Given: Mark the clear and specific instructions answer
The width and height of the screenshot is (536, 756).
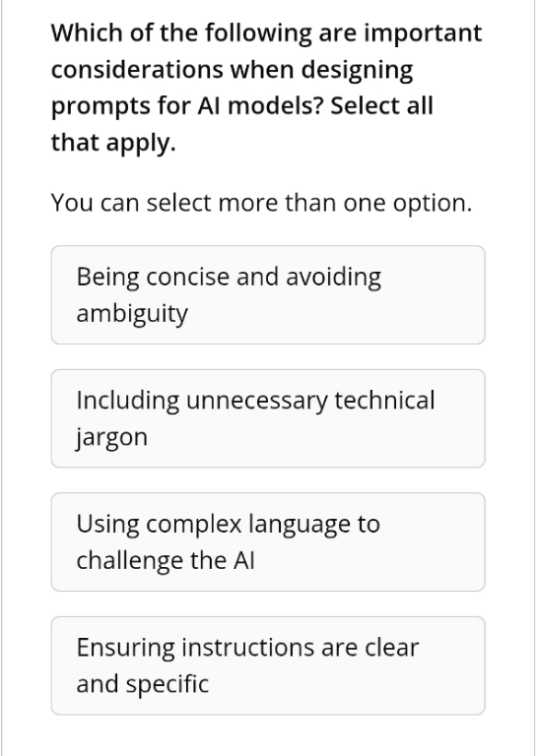Looking at the screenshot, I should tap(268, 664).
